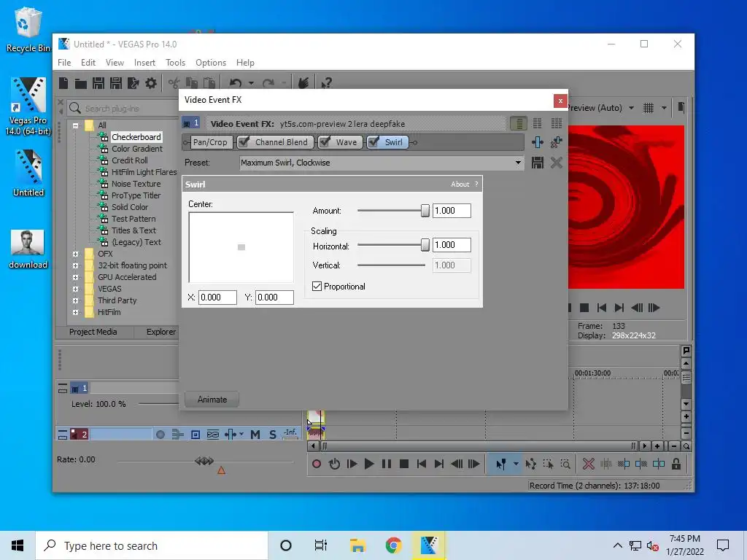Image resolution: width=747 pixels, height=560 pixels.
Task: Open the Insert menu
Action: coord(144,63)
